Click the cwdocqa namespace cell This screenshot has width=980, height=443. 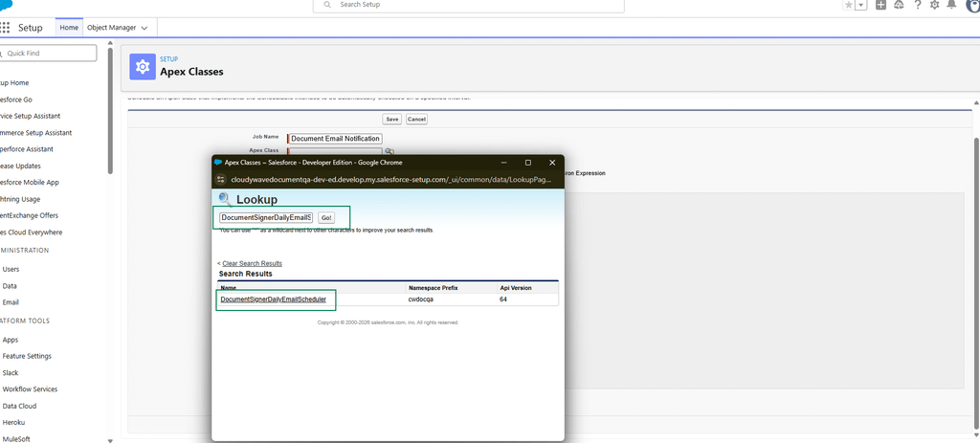coord(421,299)
